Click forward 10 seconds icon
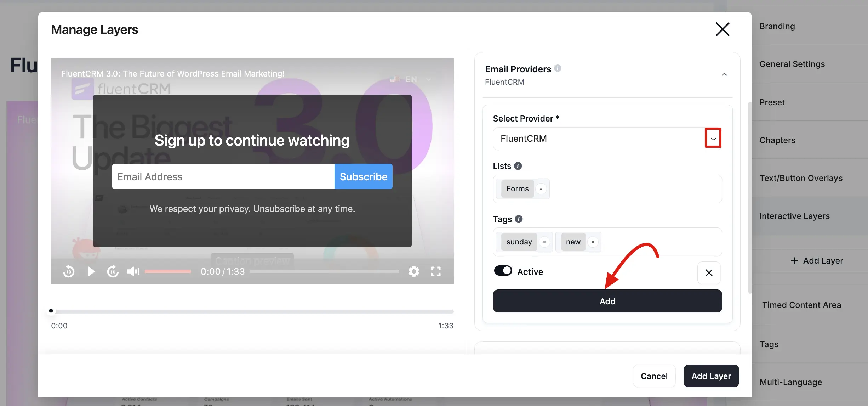Viewport: 868px width, 406px height. coord(113,272)
